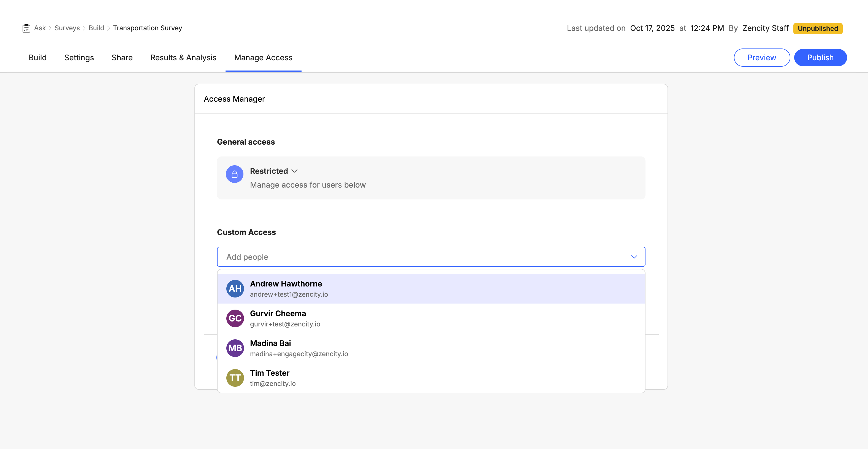Click the blue lock icon for Restricted
868x449 pixels.
235,174
